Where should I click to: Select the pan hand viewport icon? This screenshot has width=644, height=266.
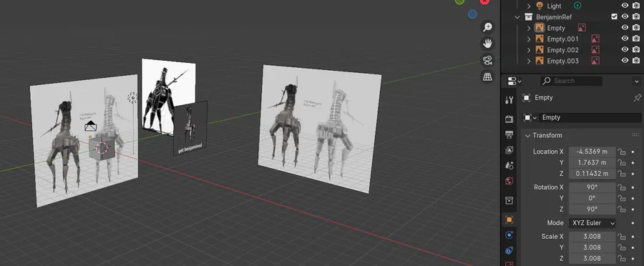pos(487,44)
